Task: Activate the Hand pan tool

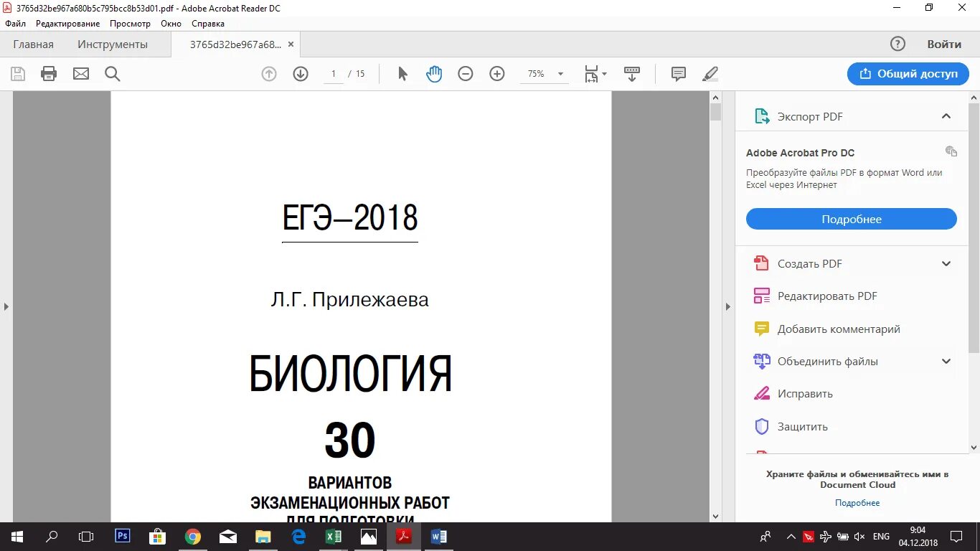Action: (x=434, y=74)
